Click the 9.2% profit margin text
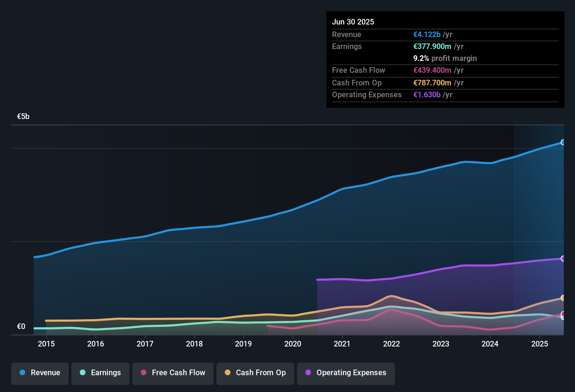 (x=445, y=58)
